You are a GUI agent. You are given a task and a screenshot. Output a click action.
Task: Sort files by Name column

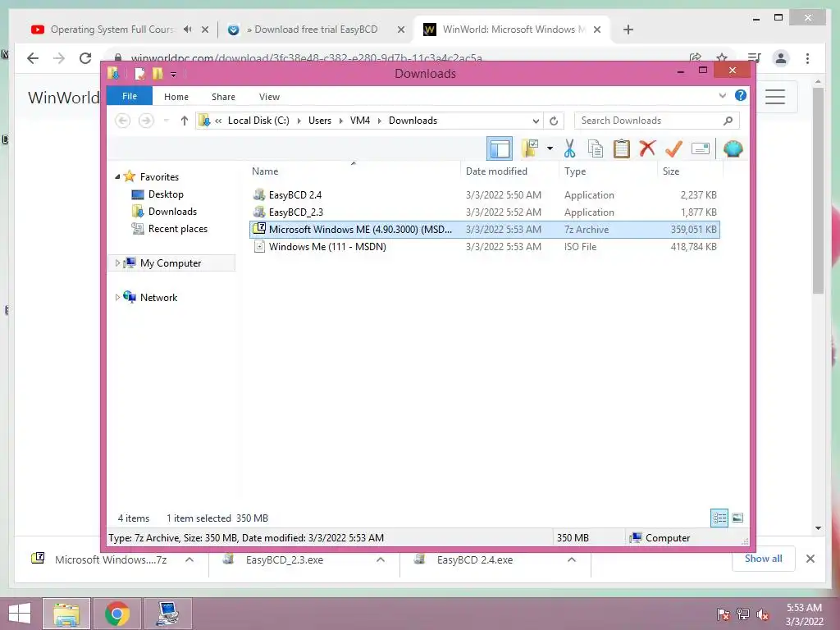[265, 171]
